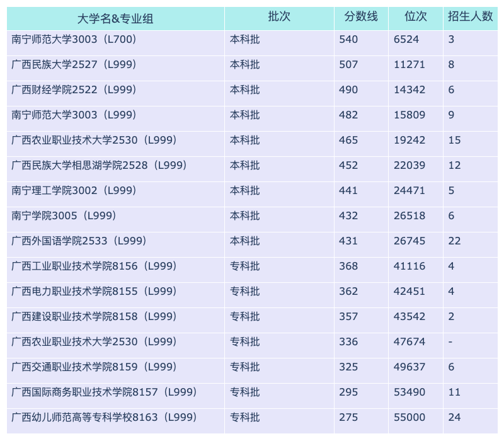This screenshot has width=504, height=441.
Task: Click score value 368
Action: [348, 266]
